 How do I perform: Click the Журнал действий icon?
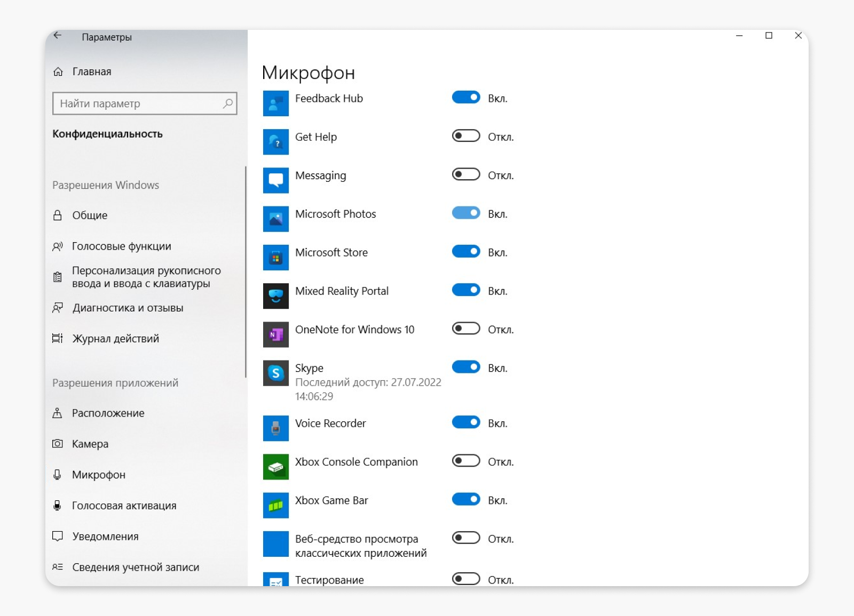click(58, 338)
